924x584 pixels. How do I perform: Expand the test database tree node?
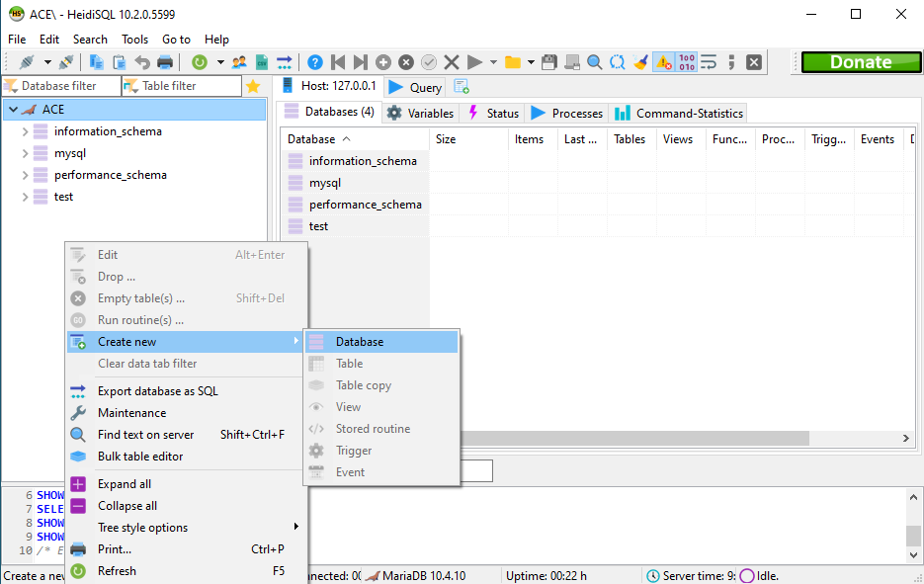[x=25, y=197]
